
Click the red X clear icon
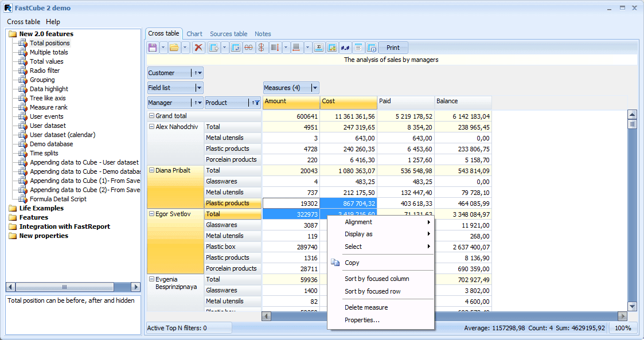pyautogui.click(x=198, y=48)
